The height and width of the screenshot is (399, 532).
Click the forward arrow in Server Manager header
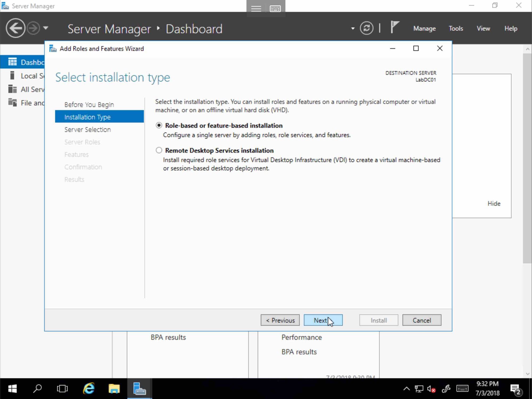(34, 28)
